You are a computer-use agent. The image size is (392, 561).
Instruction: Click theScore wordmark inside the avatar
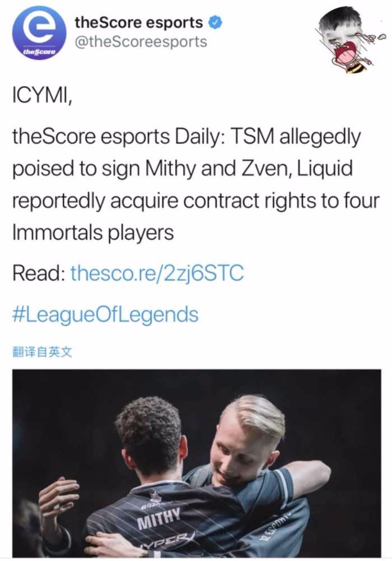pyautogui.click(x=40, y=52)
